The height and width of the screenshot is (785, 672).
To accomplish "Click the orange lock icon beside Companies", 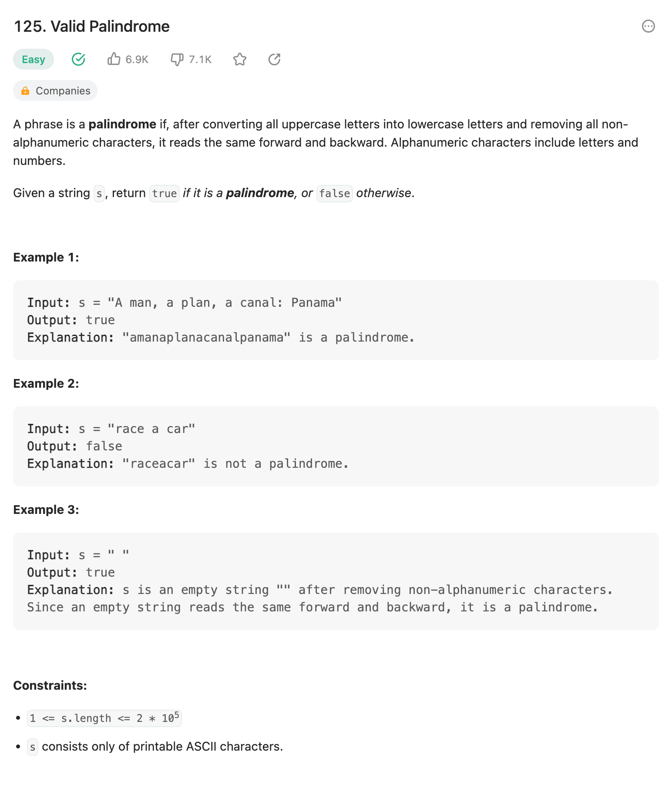I will tap(25, 91).
